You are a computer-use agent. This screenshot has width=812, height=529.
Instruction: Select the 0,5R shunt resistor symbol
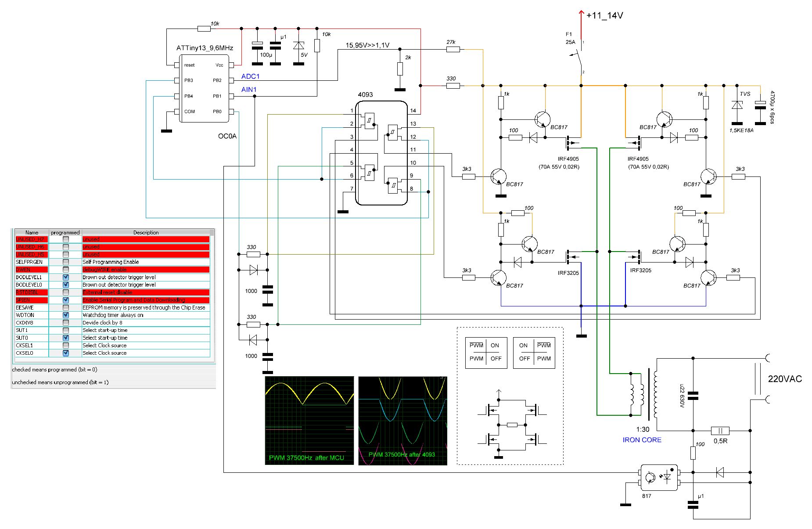720,431
